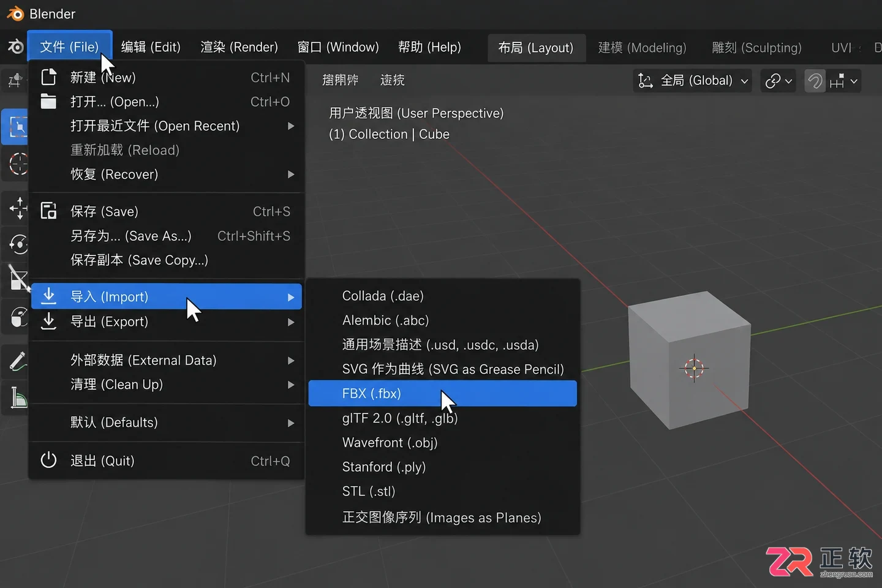Click the Blender logo in the menu bar
The image size is (882, 588).
click(15, 47)
